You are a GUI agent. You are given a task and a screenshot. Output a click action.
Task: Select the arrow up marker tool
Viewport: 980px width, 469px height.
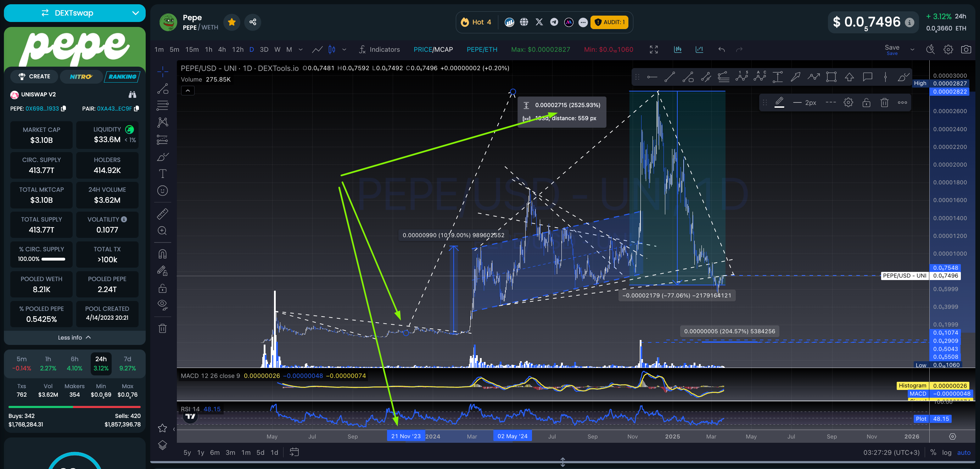coord(850,77)
